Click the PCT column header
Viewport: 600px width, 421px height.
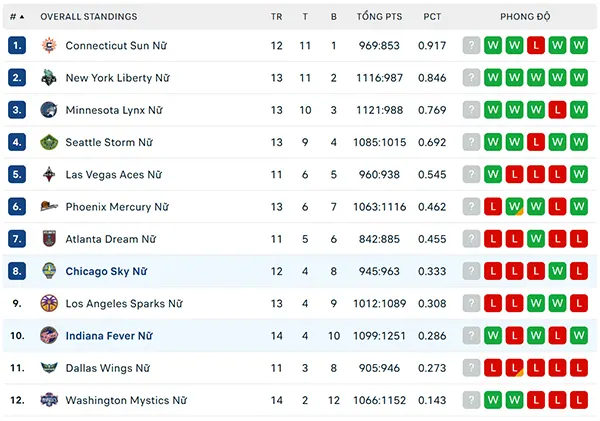pyautogui.click(x=432, y=16)
